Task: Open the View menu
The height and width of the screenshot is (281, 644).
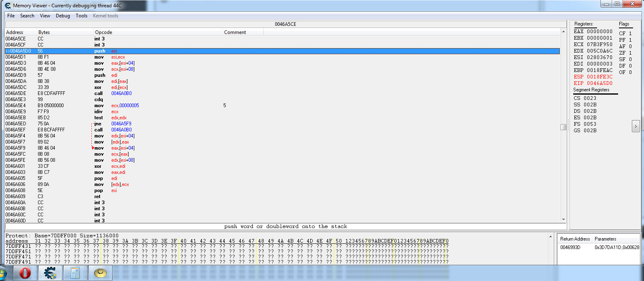Action: click(45, 16)
